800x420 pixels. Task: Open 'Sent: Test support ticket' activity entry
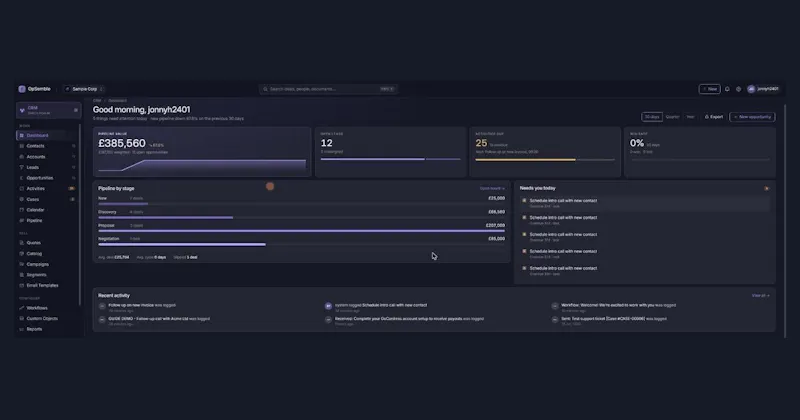click(x=609, y=321)
